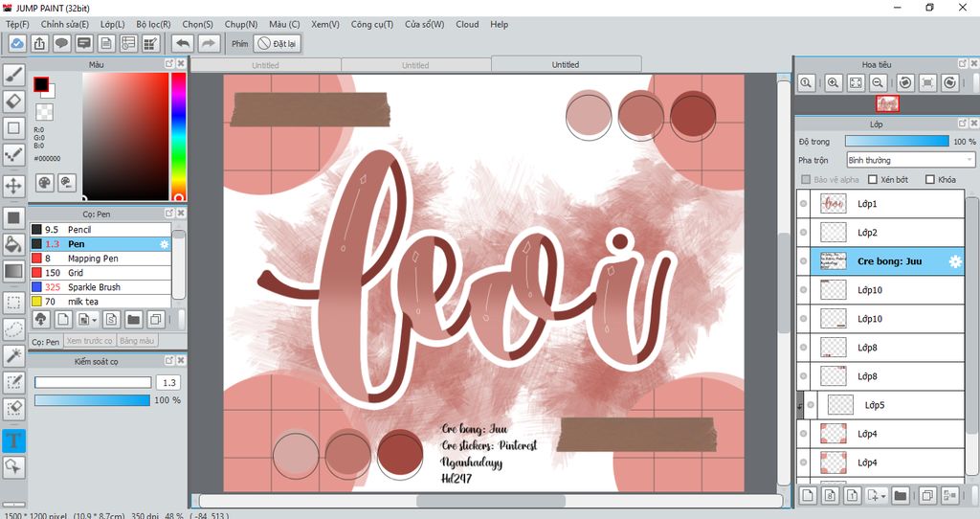Duplicate the current layer
This screenshot has height=519, width=980.
(927, 496)
